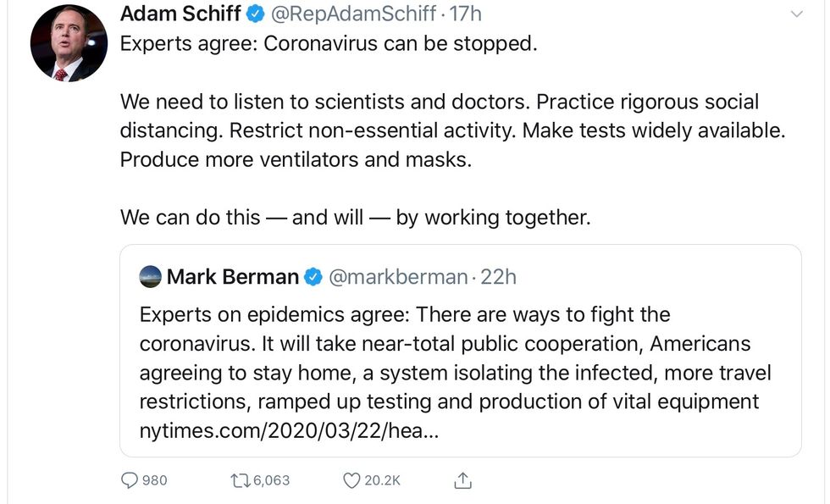View the 980 replies count

point(155,480)
